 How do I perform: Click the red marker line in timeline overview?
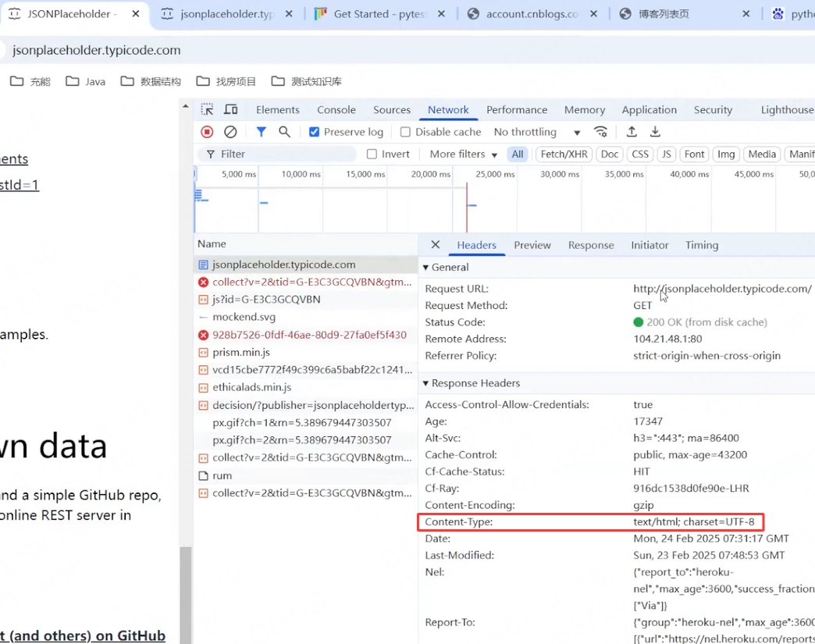(467, 208)
